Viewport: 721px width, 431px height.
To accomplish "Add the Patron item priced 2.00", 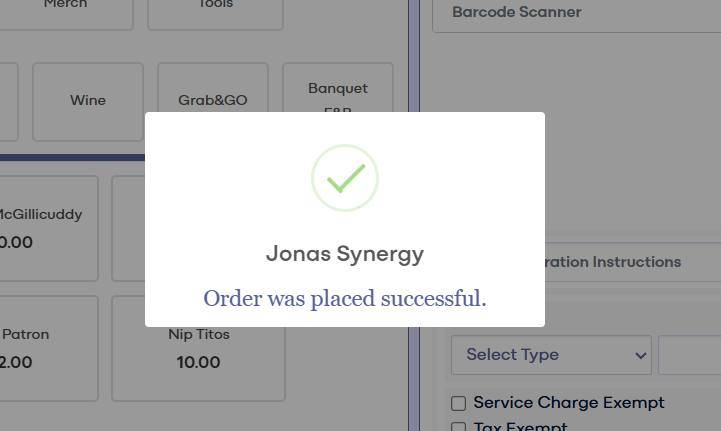I will tap(48, 346).
